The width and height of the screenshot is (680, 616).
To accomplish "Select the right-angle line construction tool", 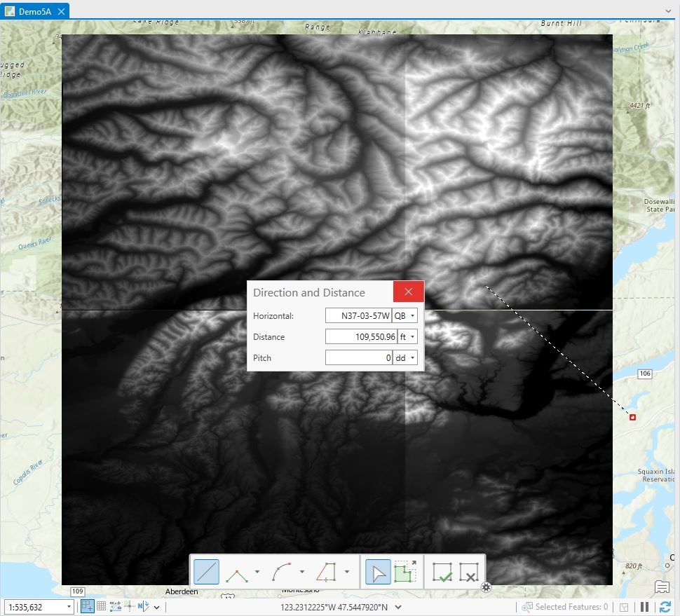I will [237, 575].
